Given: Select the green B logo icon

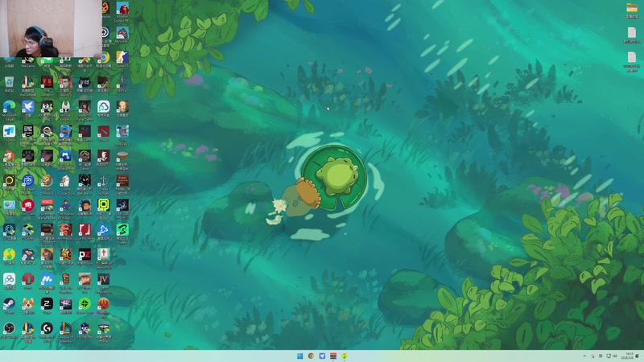Looking at the screenshot, I should (122, 230).
